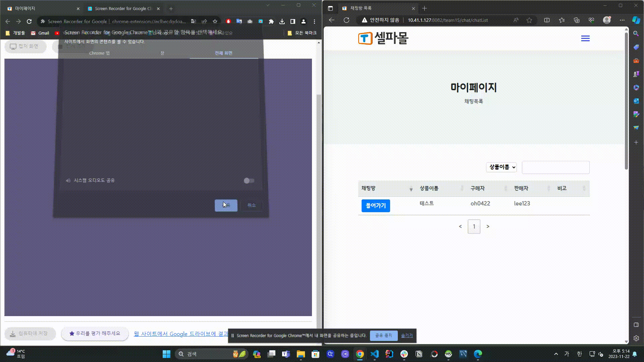Click the 셀파몰 logo
This screenshot has height=362, width=644.
(x=383, y=38)
